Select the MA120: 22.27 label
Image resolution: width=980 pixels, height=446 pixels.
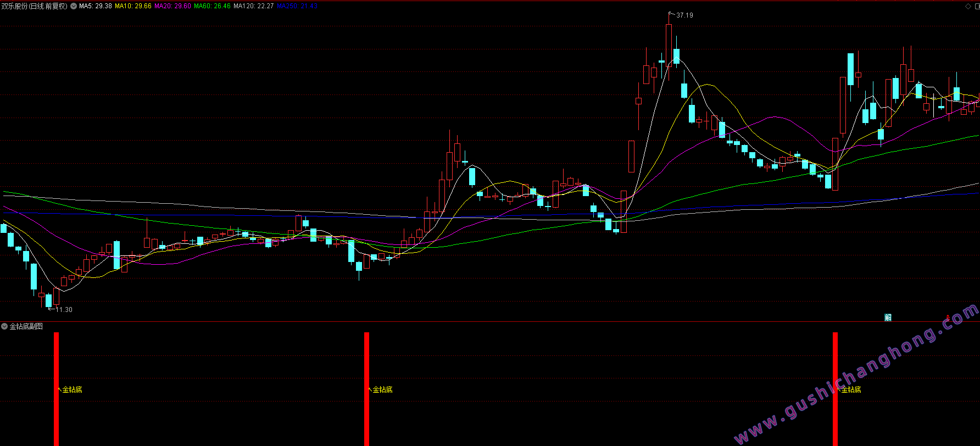coord(253,6)
